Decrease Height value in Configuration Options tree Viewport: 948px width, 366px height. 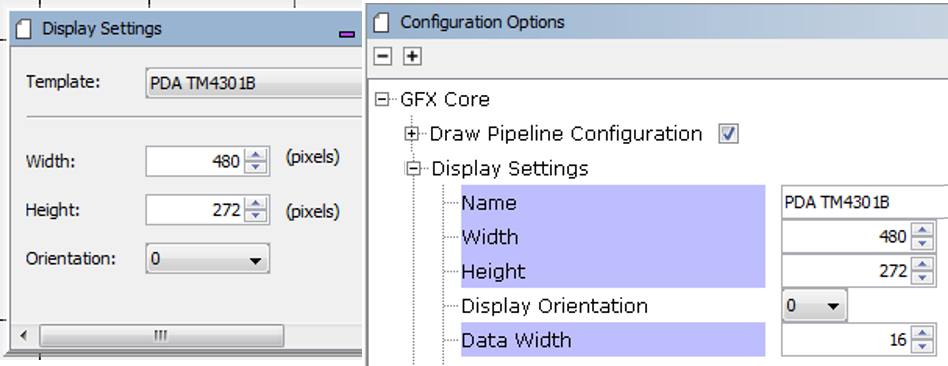coord(922,277)
